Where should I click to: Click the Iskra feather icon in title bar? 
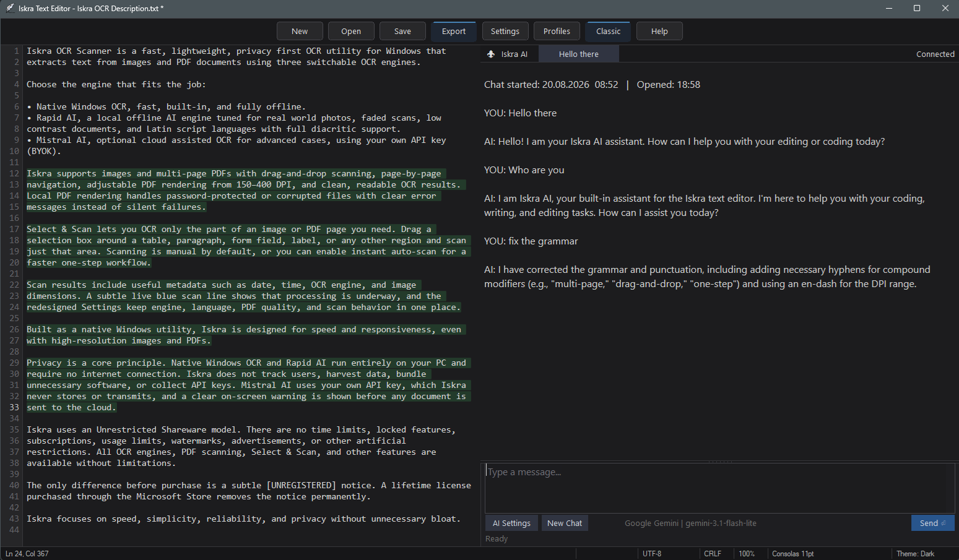(10, 8)
